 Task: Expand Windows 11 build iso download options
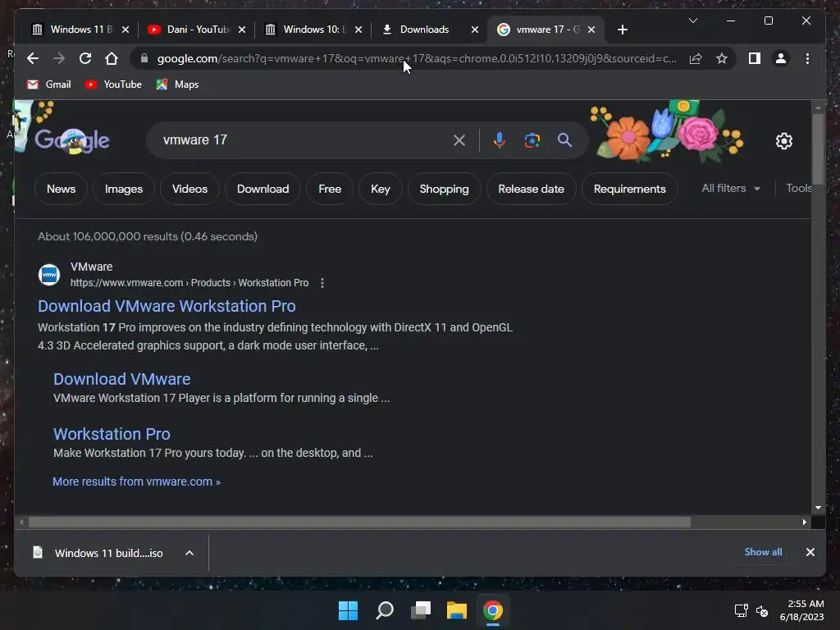(x=189, y=553)
